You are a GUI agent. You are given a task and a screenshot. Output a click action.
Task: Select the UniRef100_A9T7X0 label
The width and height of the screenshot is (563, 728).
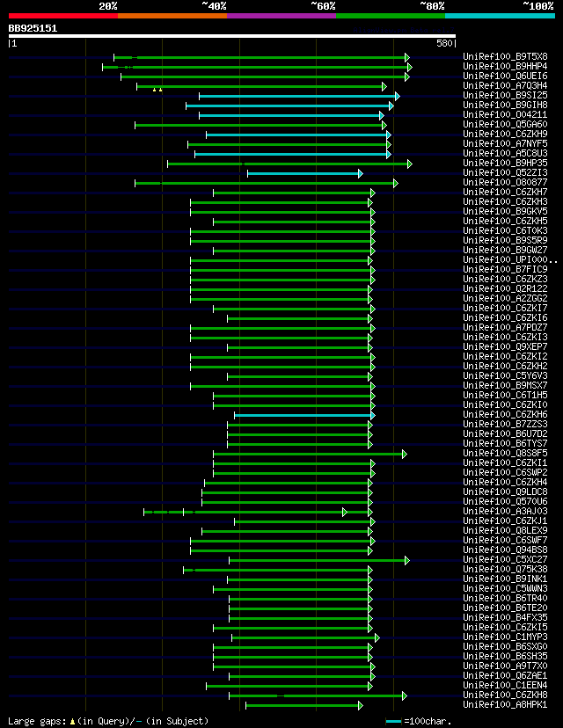pyautogui.click(x=505, y=666)
